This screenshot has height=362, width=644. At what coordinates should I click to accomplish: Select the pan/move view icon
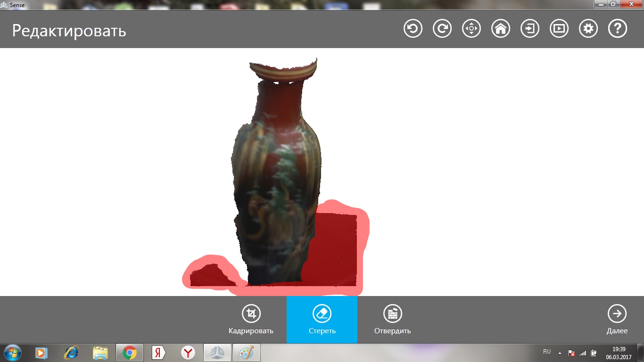point(471,29)
